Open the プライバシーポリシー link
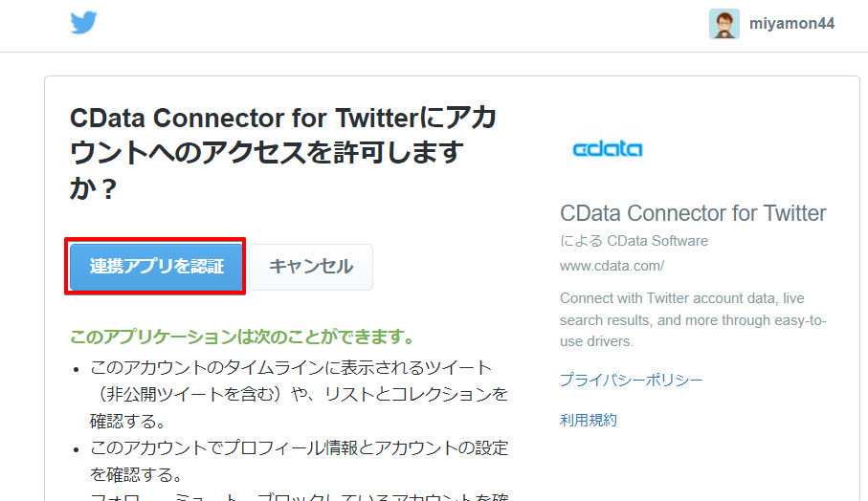868x501 pixels. (x=631, y=381)
